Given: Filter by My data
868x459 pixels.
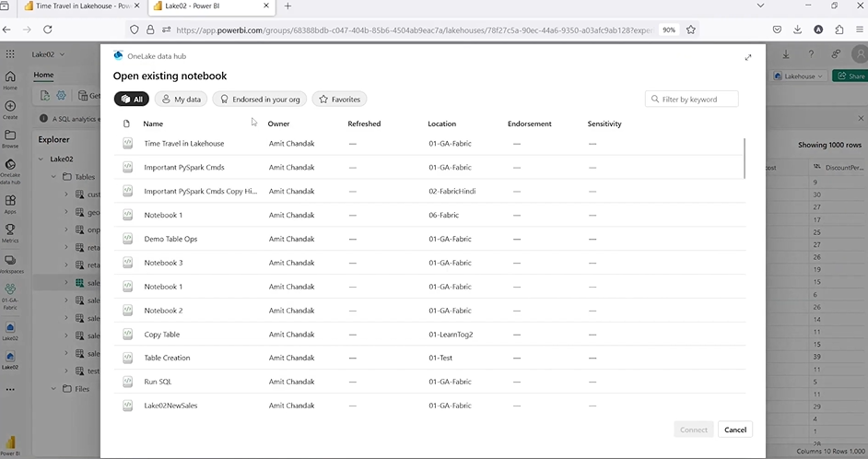Looking at the screenshot, I should point(181,100).
